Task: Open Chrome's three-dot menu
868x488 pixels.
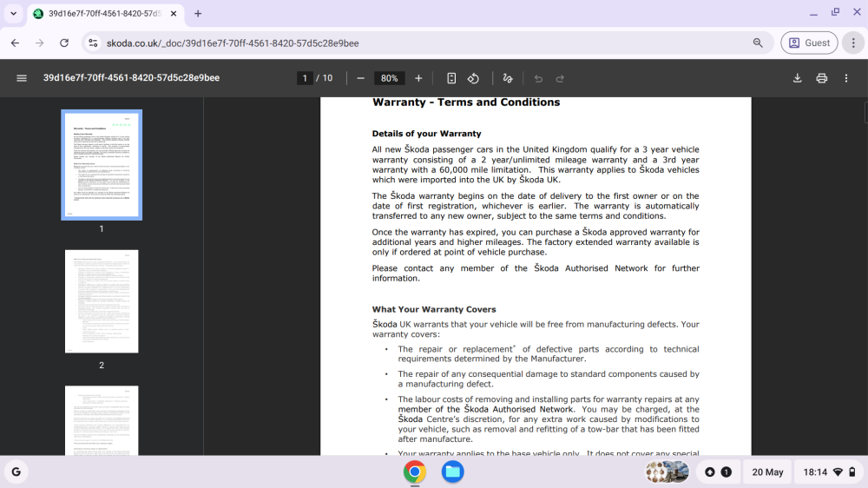Action: 853,43
